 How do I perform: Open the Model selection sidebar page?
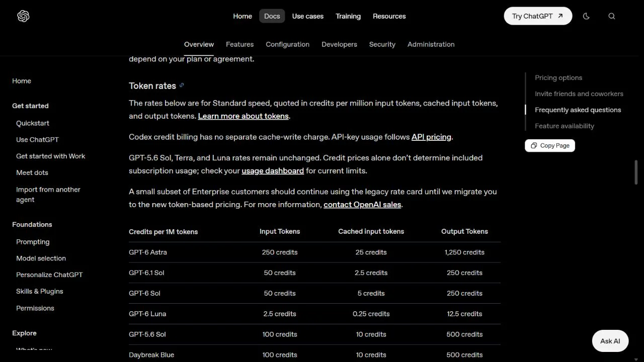click(x=41, y=258)
